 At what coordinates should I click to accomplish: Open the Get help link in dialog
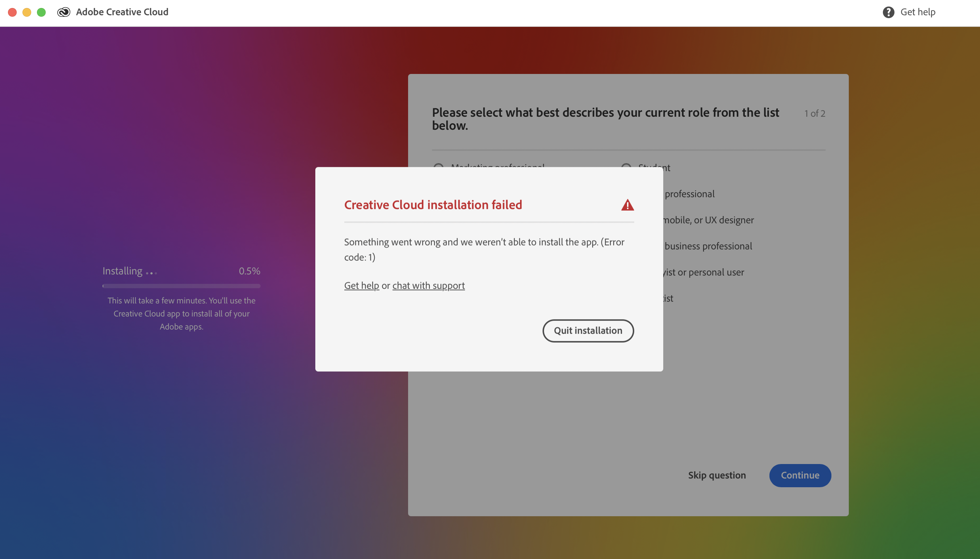click(x=361, y=286)
